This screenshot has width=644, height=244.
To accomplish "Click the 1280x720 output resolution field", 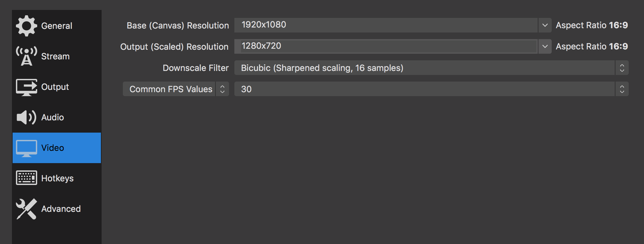I will (x=386, y=46).
